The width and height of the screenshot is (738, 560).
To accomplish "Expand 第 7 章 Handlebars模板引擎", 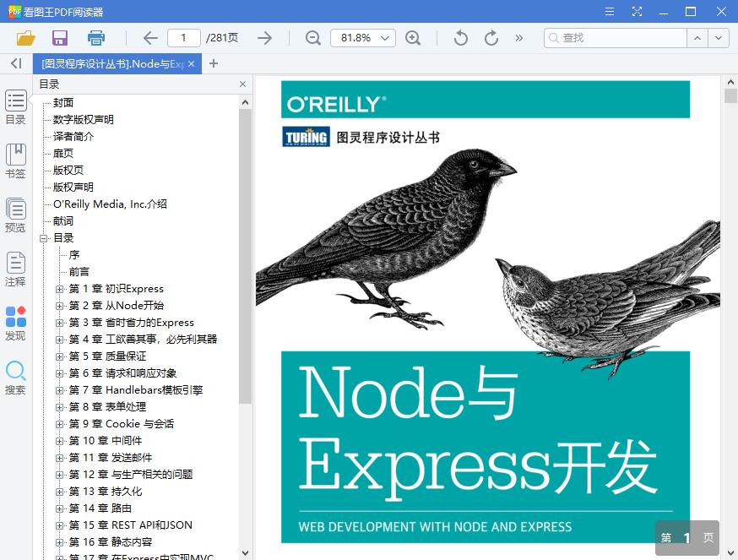I will coord(59,390).
